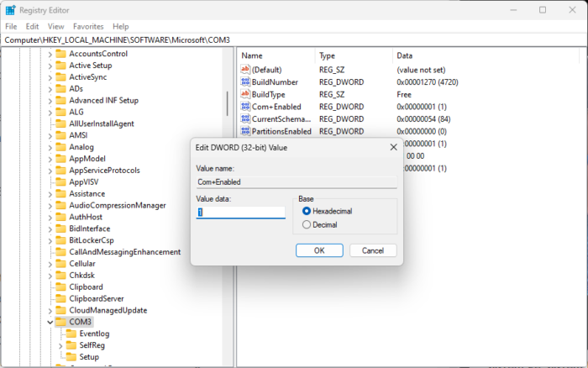Click the SelfReg folder icon

click(71, 345)
